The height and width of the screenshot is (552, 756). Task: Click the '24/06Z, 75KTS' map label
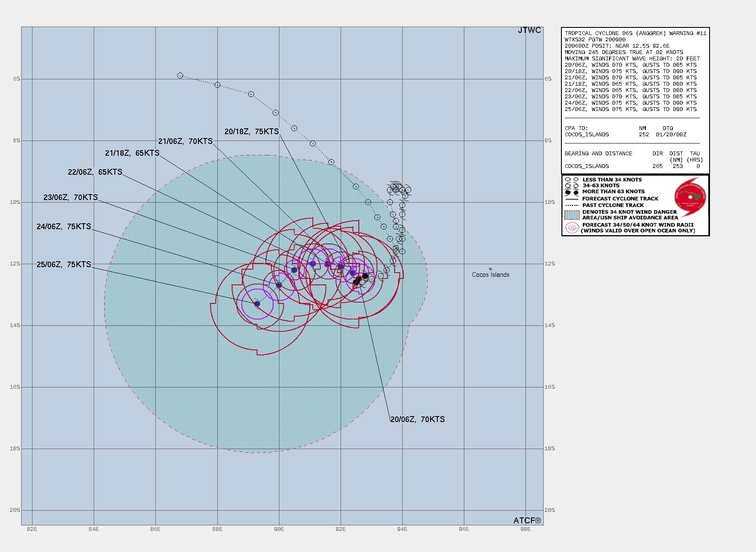pos(64,227)
